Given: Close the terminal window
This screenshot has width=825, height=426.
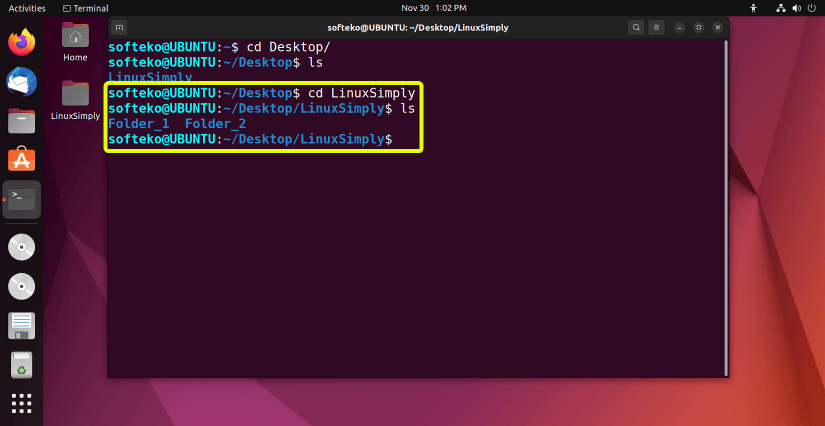Looking at the screenshot, I should tap(717, 27).
